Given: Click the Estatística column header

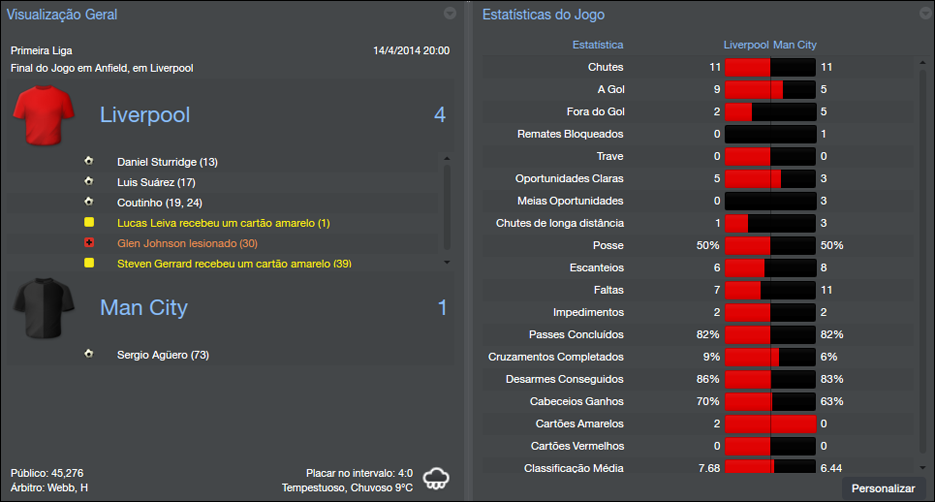Looking at the screenshot, I should point(597,45).
